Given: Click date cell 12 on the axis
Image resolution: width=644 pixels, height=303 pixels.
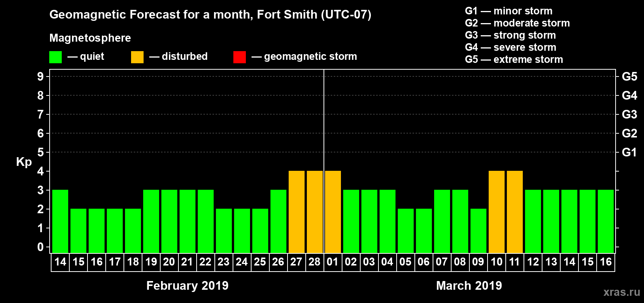Looking at the screenshot, I should pos(533,262).
